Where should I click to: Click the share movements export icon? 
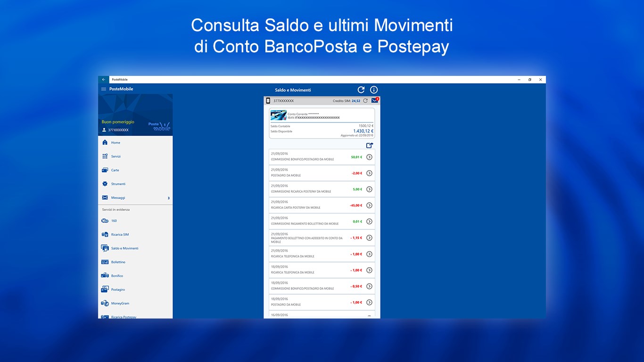pyautogui.click(x=371, y=145)
